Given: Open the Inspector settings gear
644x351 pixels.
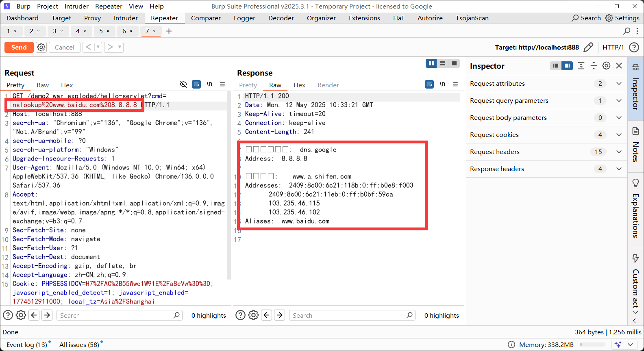Looking at the screenshot, I should [x=606, y=66].
